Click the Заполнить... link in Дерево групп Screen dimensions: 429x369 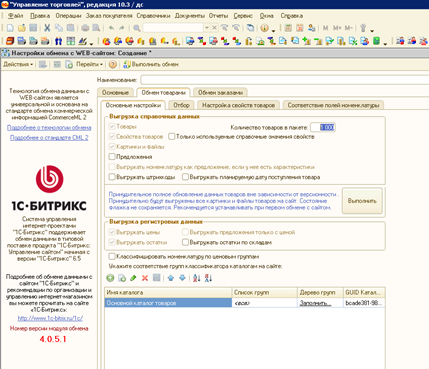pyautogui.click(x=315, y=303)
